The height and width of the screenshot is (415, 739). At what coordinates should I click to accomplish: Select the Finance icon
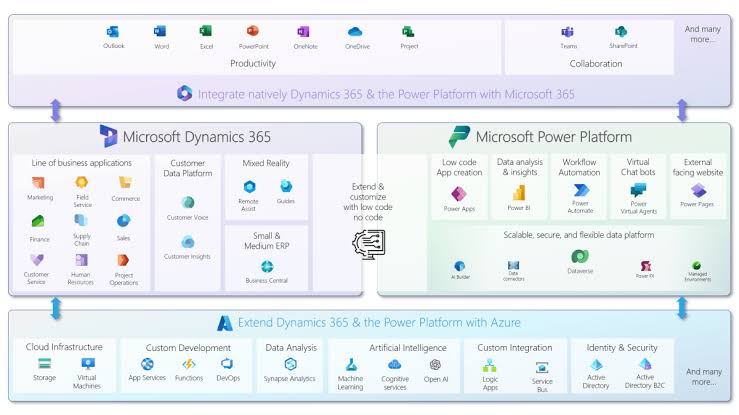tap(38, 221)
